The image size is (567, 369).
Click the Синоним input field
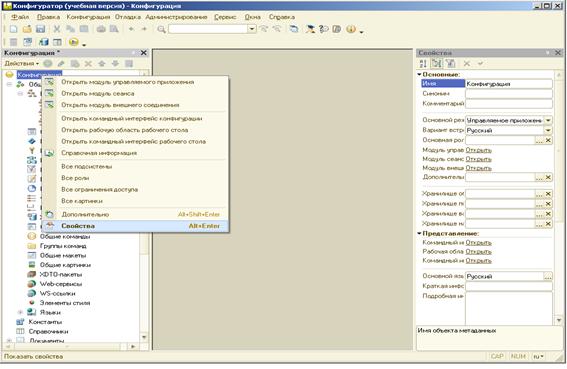click(x=509, y=94)
